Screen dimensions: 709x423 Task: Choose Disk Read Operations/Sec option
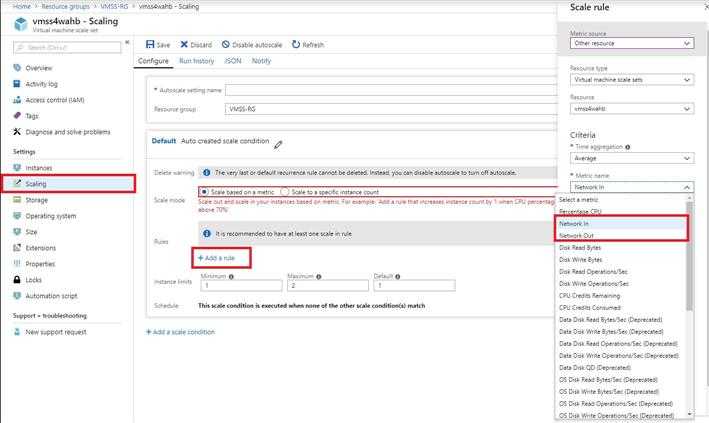621,271
